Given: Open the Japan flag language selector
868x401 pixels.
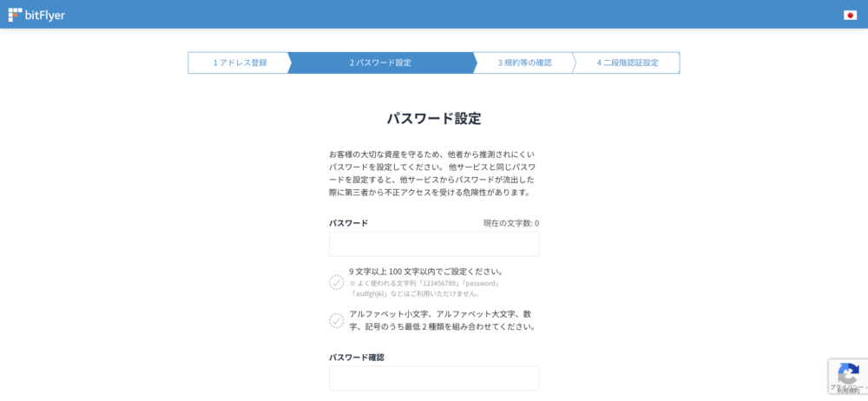Looking at the screenshot, I should pyautogui.click(x=850, y=15).
